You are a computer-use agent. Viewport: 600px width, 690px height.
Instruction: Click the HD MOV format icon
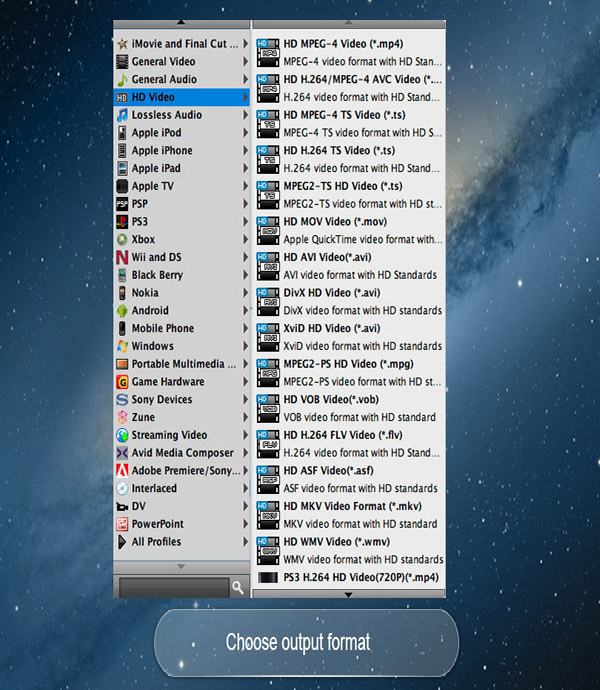point(268,230)
